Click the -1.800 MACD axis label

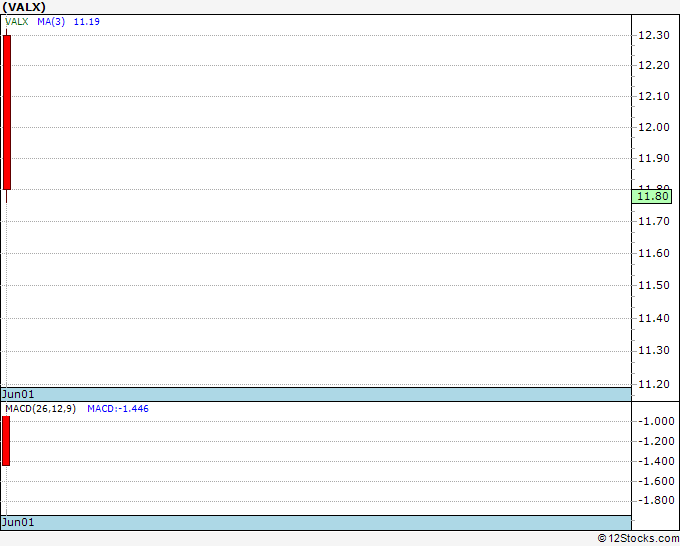(656, 501)
